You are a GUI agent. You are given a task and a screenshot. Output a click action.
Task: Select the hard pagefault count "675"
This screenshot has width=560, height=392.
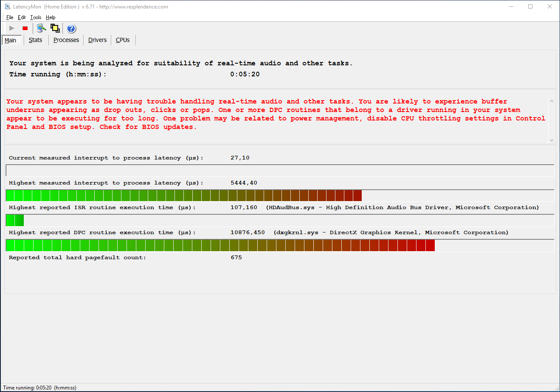tap(236, 258)
